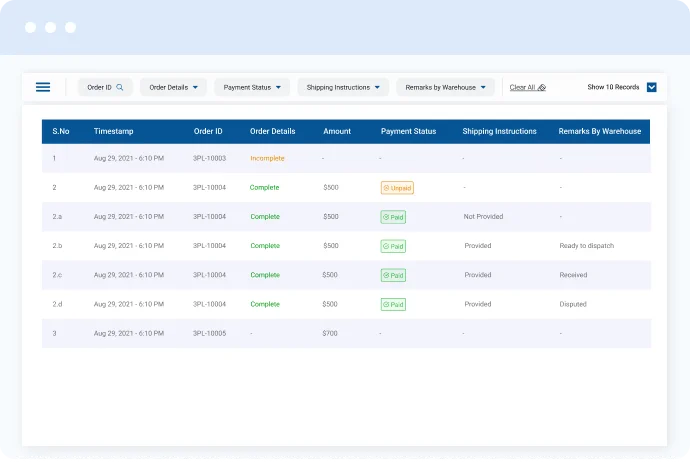Click the Amount column header
The height and width of the screenshot is (463, 690).
[x=337, y=131]
